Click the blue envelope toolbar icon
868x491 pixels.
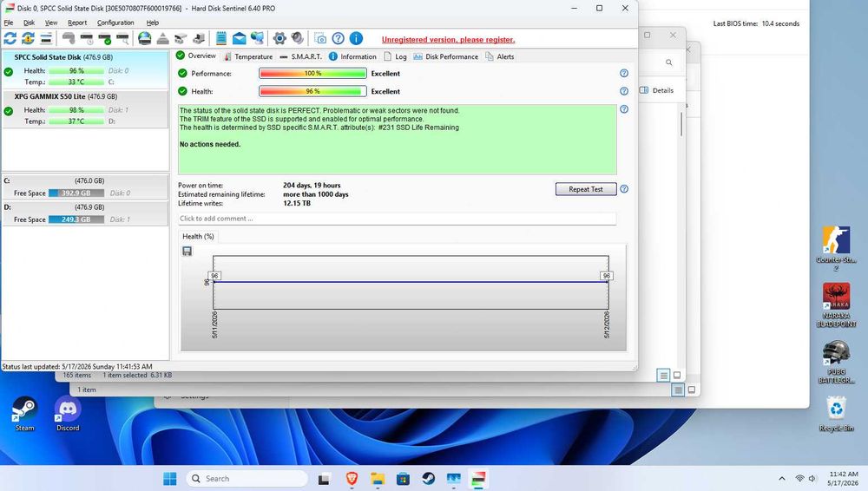[x=240, y=38]
